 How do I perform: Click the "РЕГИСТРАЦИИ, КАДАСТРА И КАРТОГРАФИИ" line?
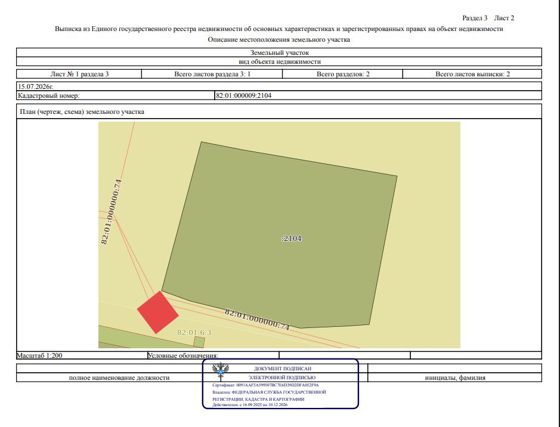coord(258,399)
